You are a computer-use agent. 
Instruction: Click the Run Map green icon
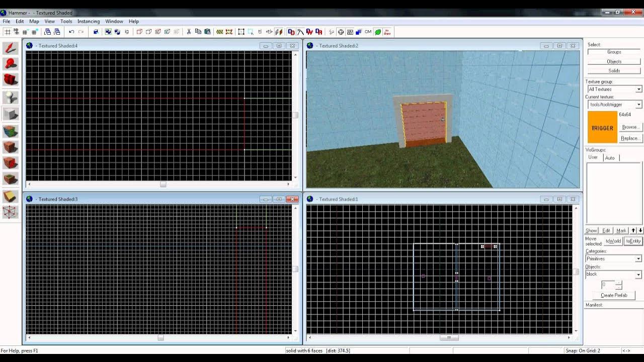coord(378,32)
